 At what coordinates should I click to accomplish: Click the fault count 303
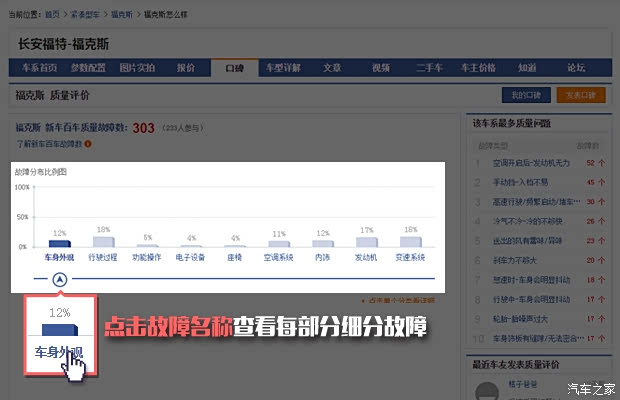[144, 128]
